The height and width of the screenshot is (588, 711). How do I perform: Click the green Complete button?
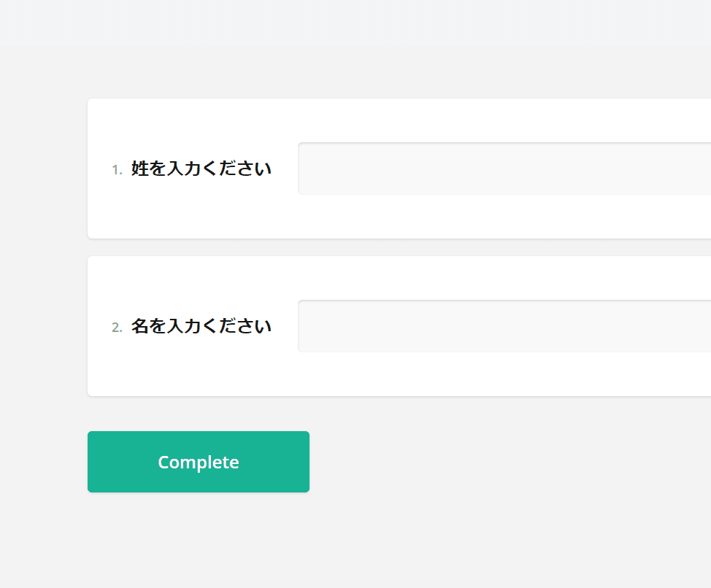point(198,462)
